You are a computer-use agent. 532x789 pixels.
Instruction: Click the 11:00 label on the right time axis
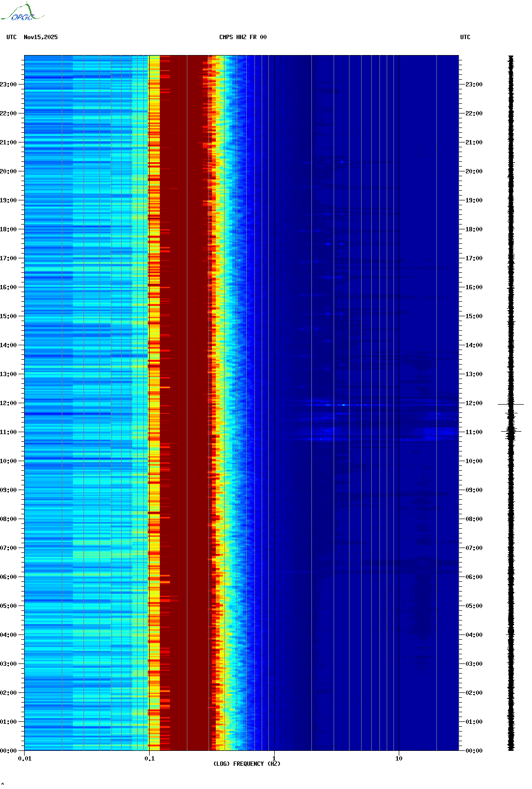[473, 432]
